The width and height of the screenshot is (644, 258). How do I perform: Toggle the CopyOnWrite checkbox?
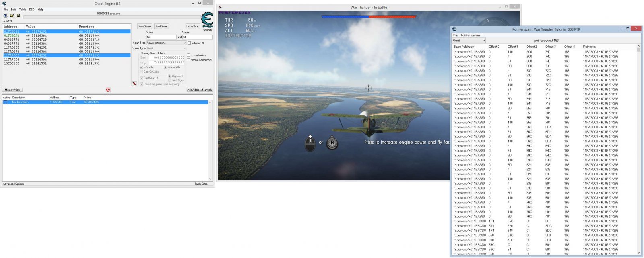coord(142,72)
